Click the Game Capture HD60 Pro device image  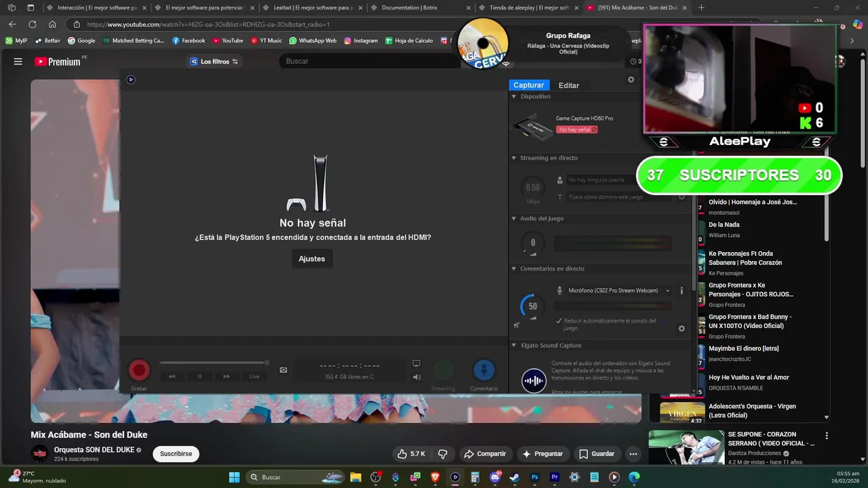pyautogui.click(x=532, y=127)
